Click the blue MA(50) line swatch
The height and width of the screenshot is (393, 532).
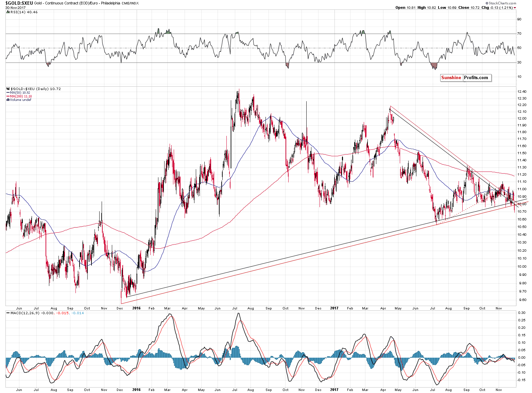pos(8,92)
